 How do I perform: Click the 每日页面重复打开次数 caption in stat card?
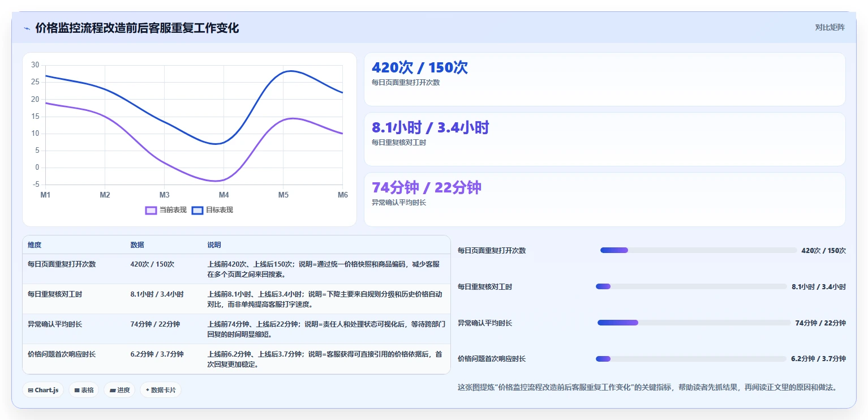click(406, 83)
